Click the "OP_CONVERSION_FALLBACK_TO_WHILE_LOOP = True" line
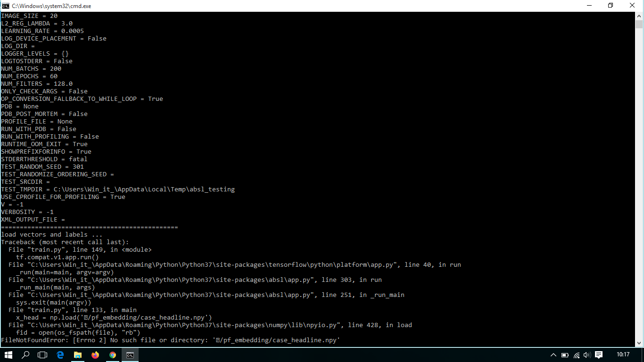644x362 pixels. 82,99
